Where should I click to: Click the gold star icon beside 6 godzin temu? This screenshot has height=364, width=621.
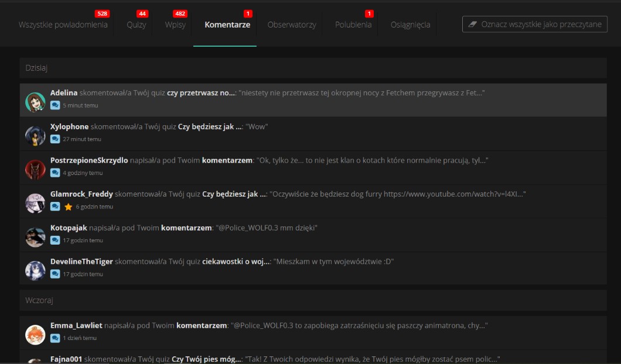pyautogui.click(x=68, y=207)
